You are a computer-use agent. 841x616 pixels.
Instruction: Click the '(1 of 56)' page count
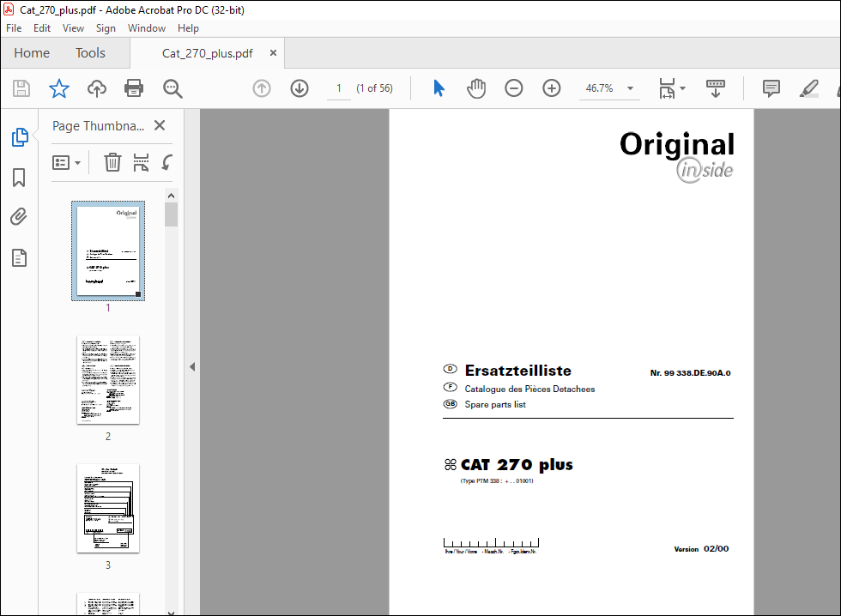click(374, 88)
